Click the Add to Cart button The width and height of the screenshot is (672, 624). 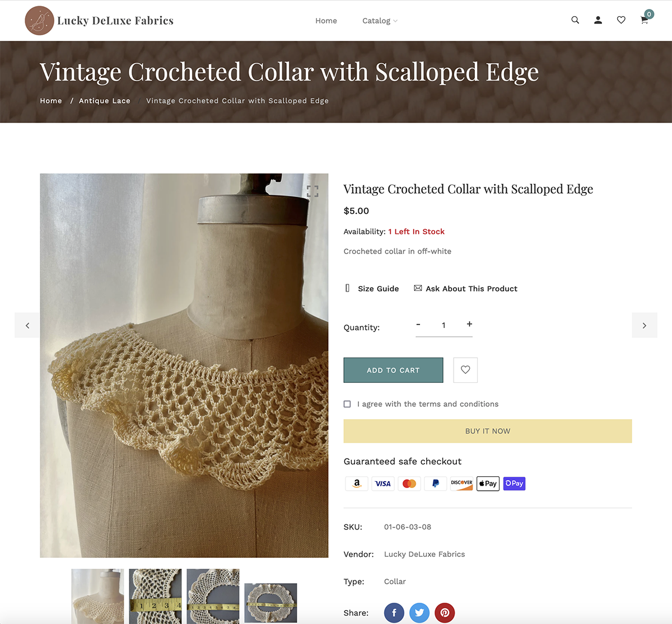pos(393,370)
